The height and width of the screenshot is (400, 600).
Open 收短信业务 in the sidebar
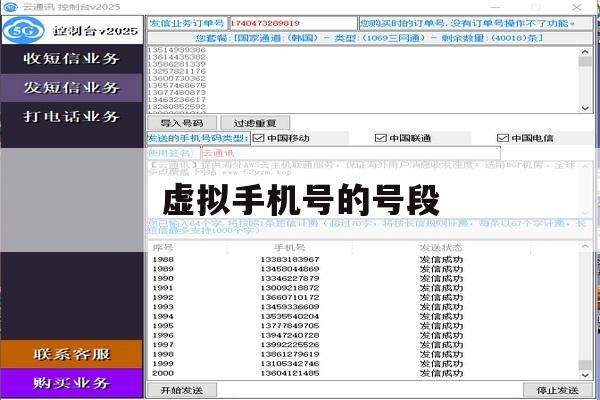click(71, 59)
